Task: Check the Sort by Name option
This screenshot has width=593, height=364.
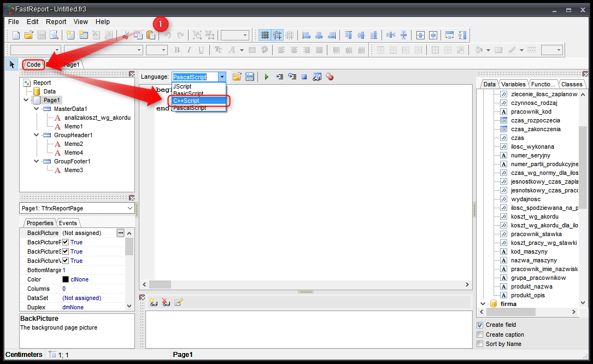Action: pyautogui.click(x=480, y=344)
